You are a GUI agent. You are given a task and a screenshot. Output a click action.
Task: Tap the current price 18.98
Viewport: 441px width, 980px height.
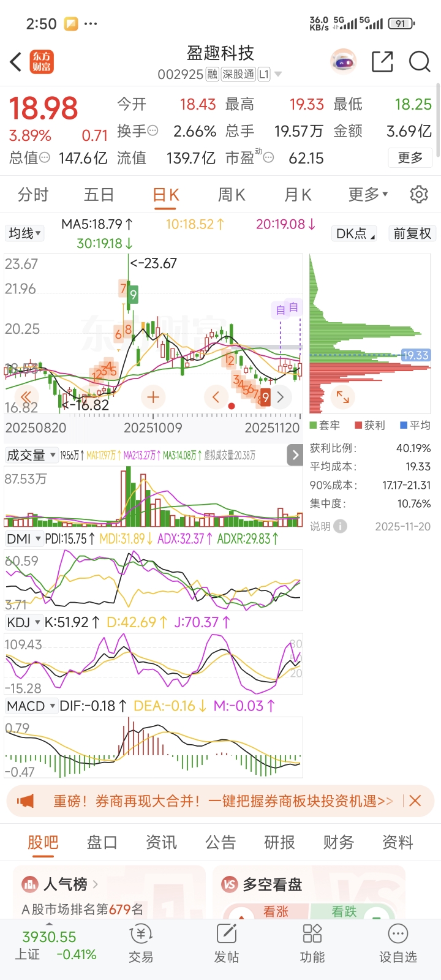click(43, 108)
